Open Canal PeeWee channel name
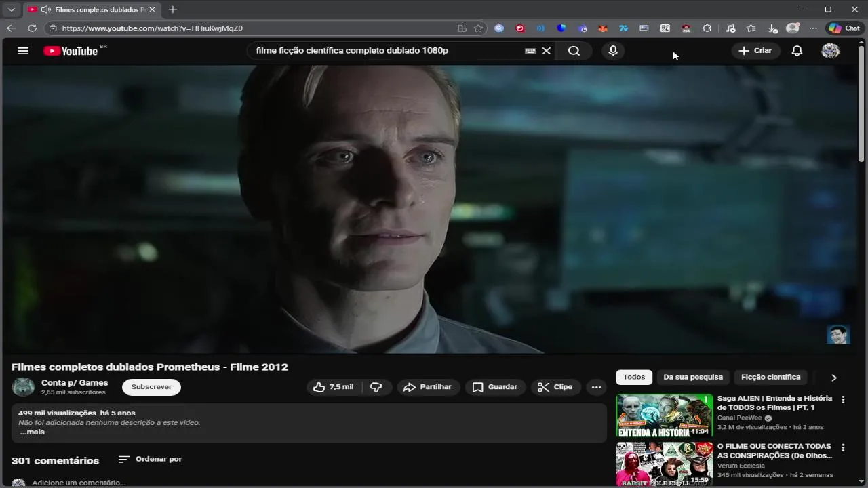Image resolution: width=868 pixels, height=488 pixels. tap(740, 418)
